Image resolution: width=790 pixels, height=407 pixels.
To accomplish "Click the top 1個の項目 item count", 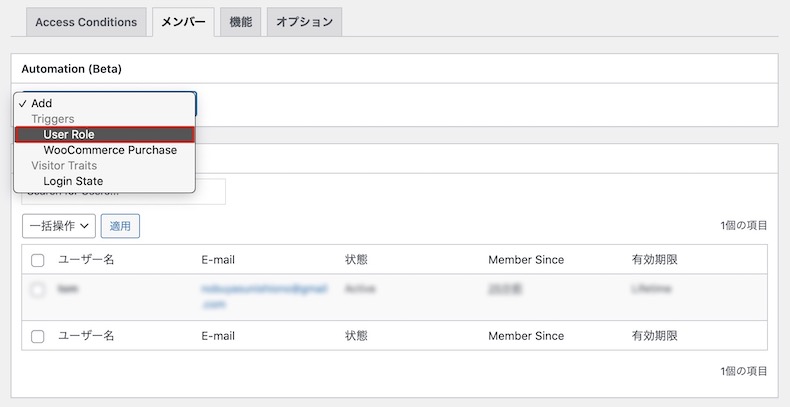I will click(744, 226).
